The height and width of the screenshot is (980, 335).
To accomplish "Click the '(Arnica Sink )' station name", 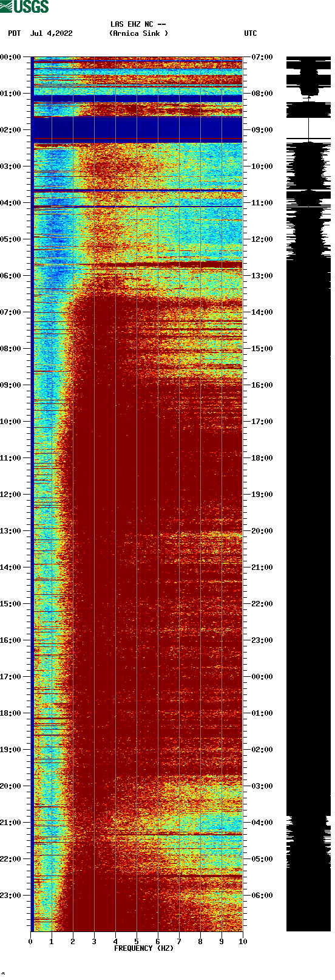I will point(139,33).
